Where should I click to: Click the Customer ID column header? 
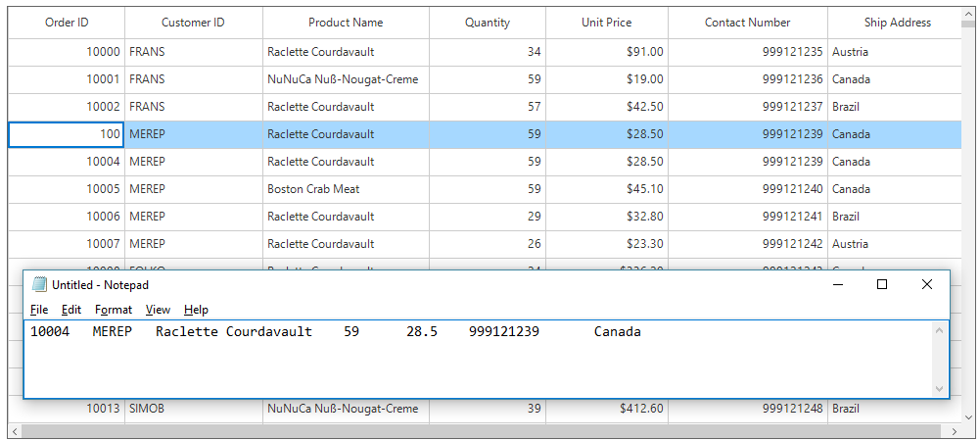click(193, 23)
